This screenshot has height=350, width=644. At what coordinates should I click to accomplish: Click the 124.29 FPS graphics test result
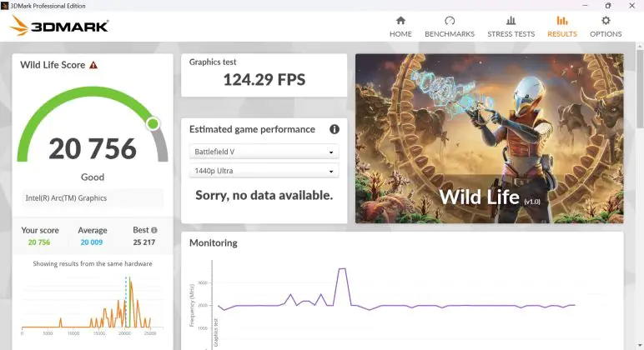point(264,80)
